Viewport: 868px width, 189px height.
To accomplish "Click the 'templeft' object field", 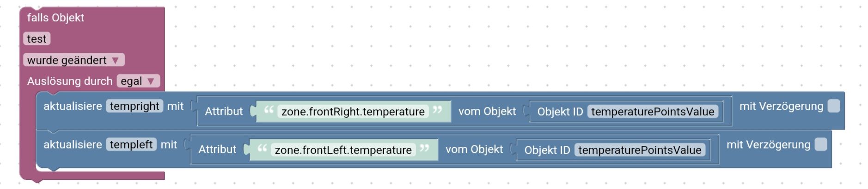I will point(131,145).
